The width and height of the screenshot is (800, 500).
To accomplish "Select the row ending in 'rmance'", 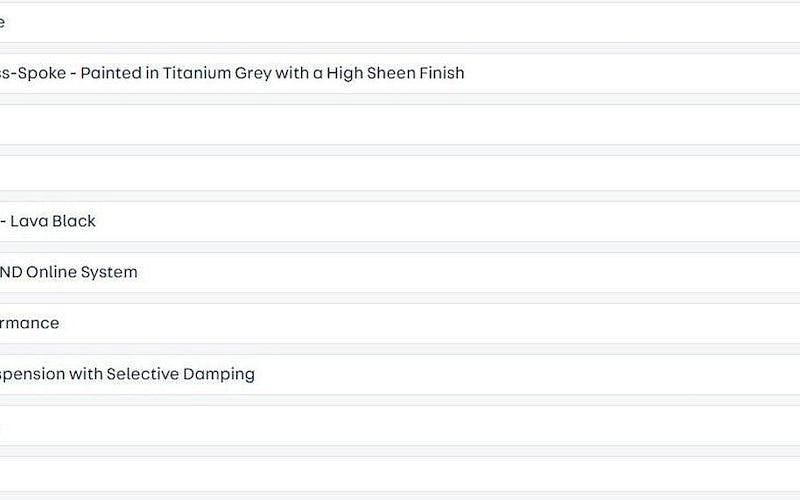I will point(400,323).
